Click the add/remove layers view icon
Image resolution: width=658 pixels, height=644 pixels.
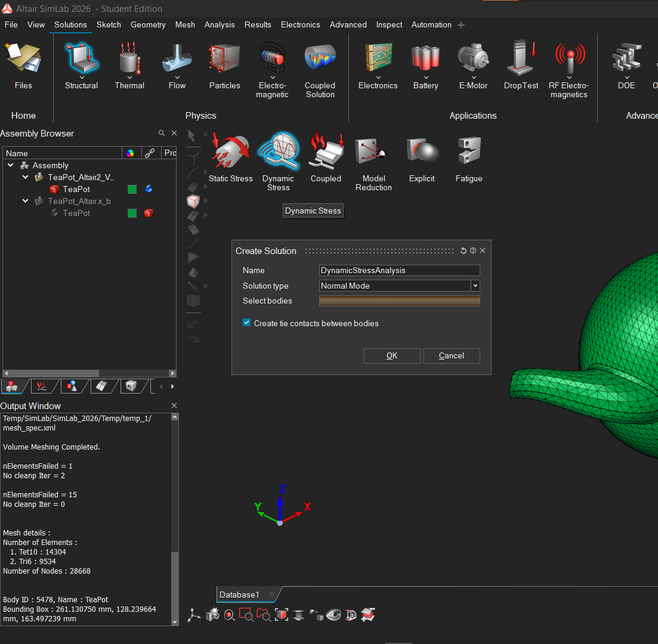click(x=368, y=615)
